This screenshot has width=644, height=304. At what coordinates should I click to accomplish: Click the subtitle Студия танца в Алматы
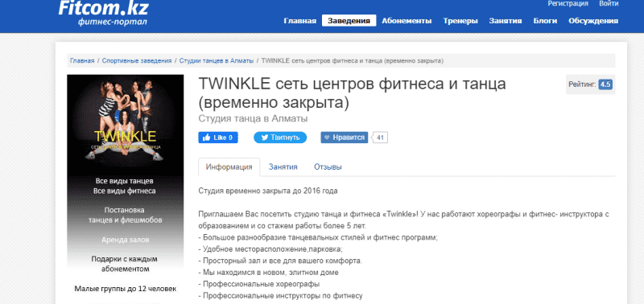pos(253,118)
